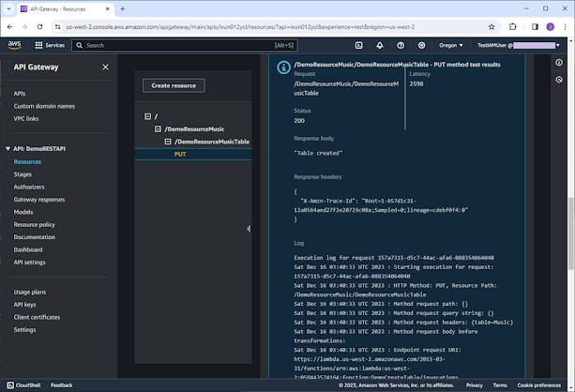Open the Chrome profile avatar
The width and height of the screenshot is (575, 392).
click(x=550, y=27)
